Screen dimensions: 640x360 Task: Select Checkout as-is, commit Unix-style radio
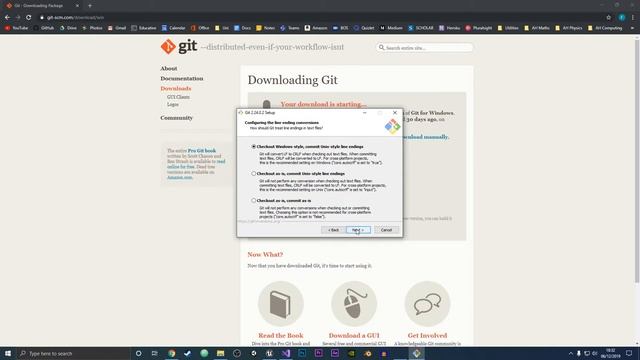click(x=253, y=173)
